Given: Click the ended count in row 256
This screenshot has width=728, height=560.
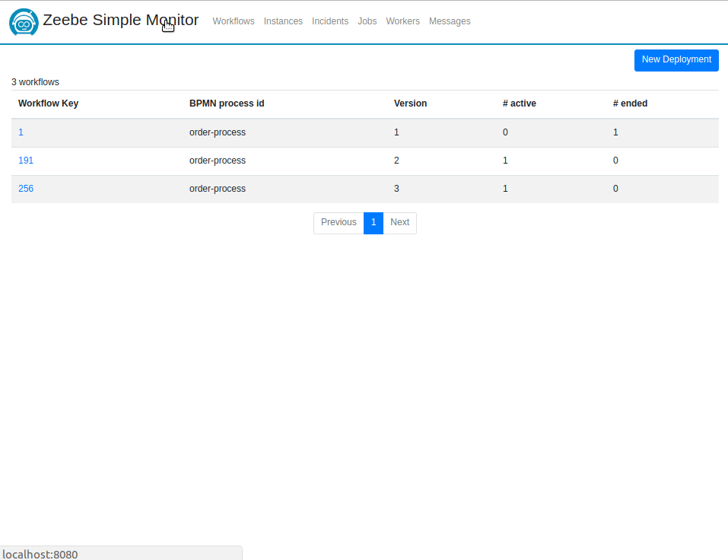Looking at the screenshot, I should coord(615,189).
